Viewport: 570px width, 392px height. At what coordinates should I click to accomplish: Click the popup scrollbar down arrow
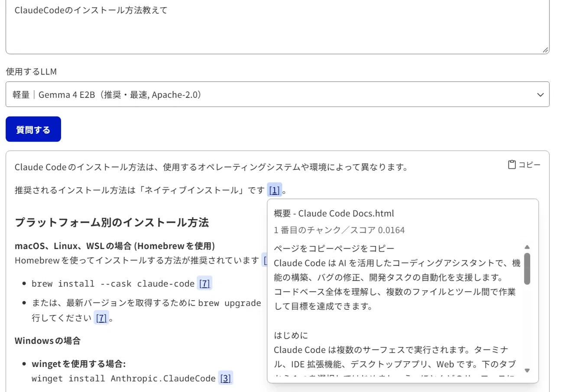pos(527,370)
